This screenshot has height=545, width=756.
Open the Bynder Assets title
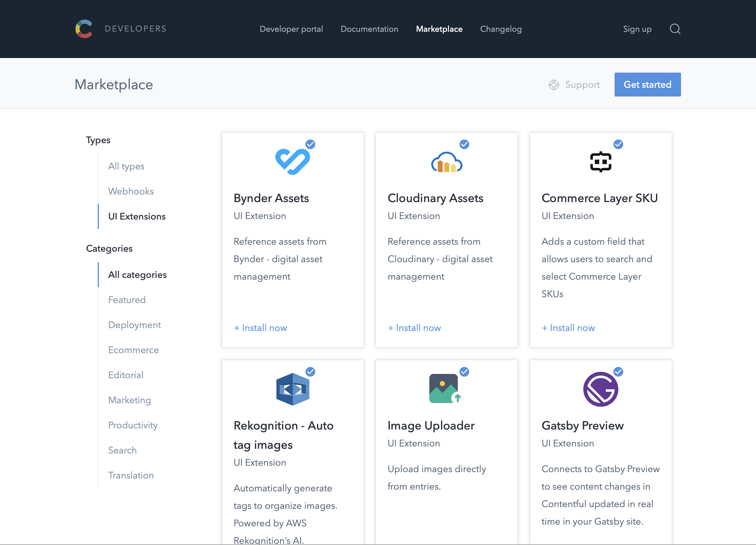(x=271, y=198)
